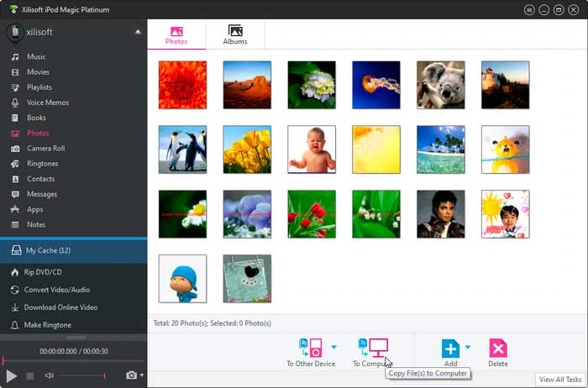Viewport: 588px width, 388px height.
Task: Switch to the Photos tab
Action: pos(176,35)
